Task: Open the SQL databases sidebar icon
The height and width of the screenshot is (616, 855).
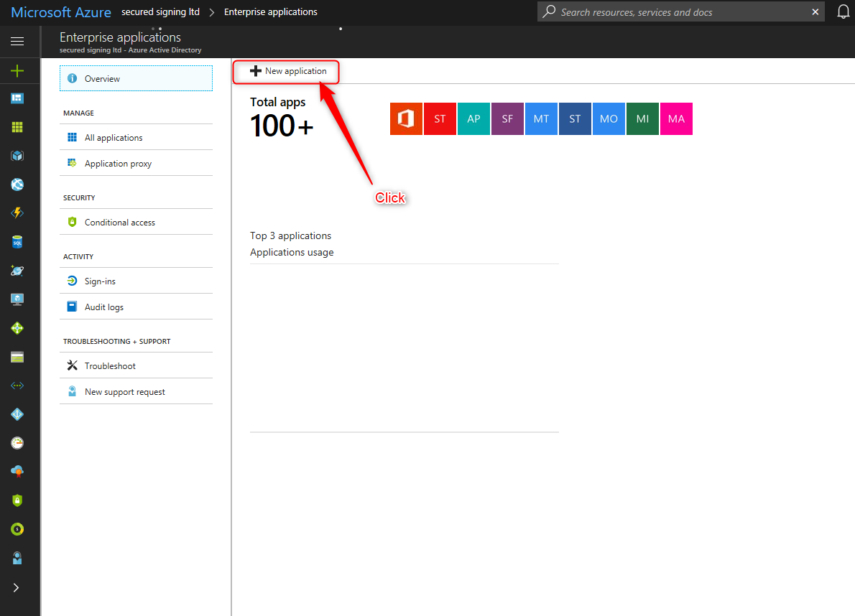Action: [17, 242]
